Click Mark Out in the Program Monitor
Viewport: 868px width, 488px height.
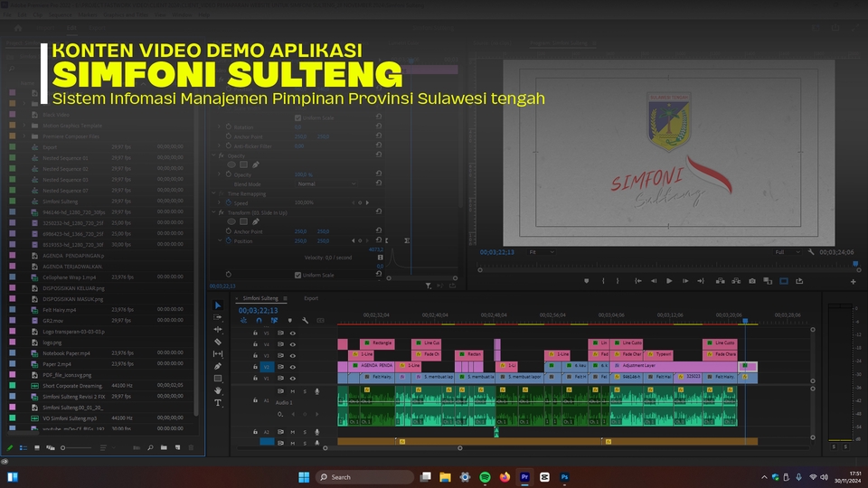point(618,281)
